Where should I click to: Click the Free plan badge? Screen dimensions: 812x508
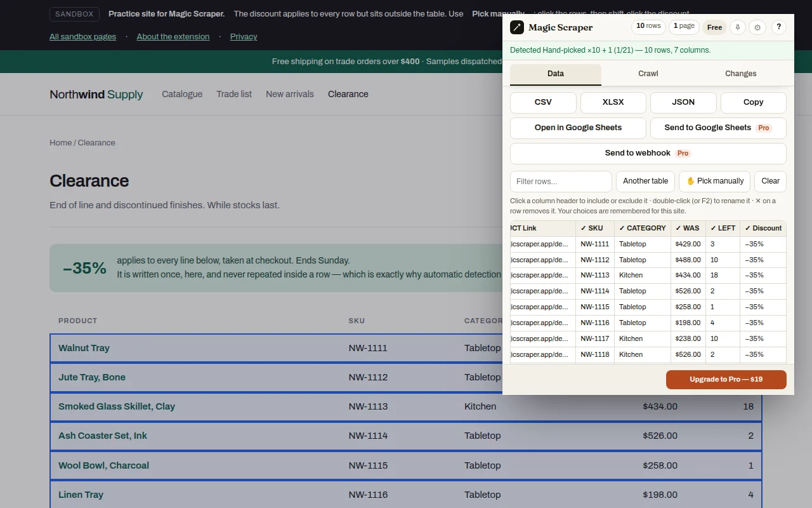coord(714,27)
